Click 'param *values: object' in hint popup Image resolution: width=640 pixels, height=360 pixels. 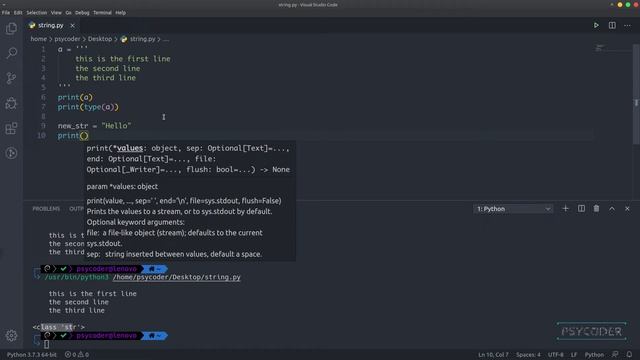coord(122,187)
